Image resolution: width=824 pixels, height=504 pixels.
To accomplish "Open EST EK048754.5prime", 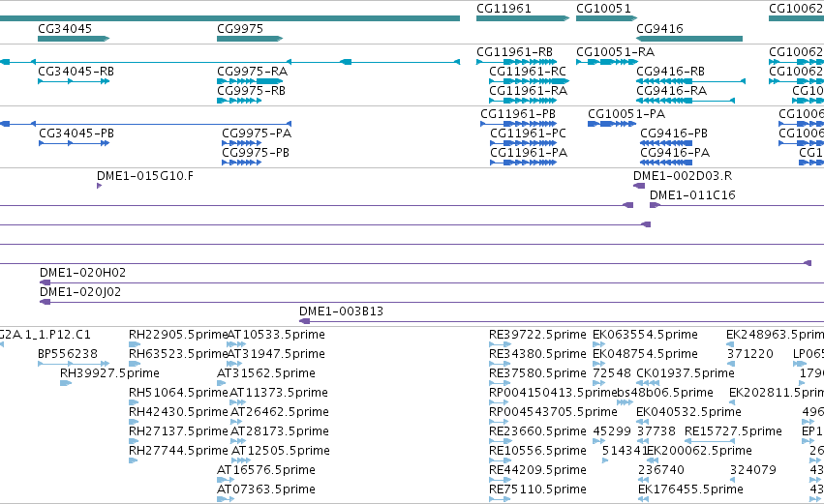I will 645,354.
